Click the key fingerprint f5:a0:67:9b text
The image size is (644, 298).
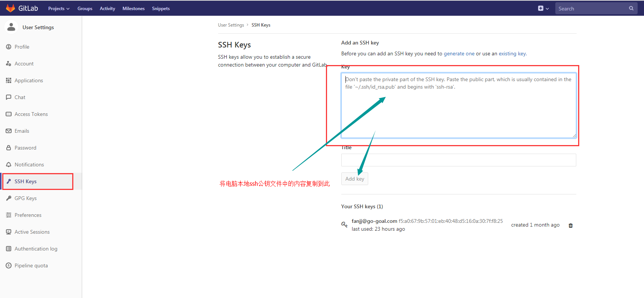coord(451,221)
